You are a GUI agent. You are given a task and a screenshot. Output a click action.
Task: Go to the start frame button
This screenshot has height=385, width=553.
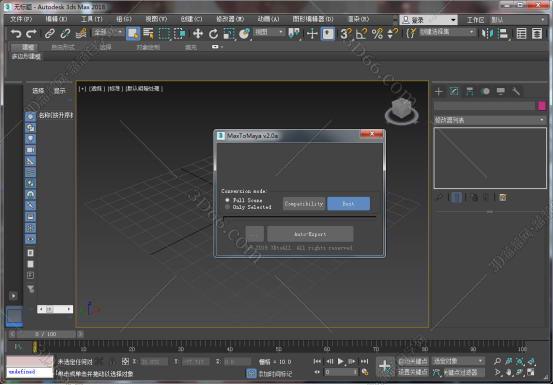317,361
